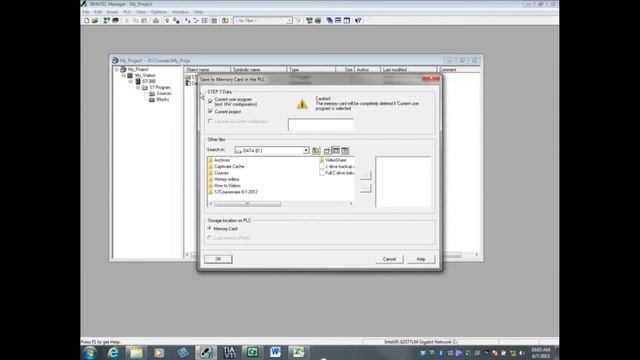Collapse the My_Project tree node
640x360 pixels.
coord(117,69)
